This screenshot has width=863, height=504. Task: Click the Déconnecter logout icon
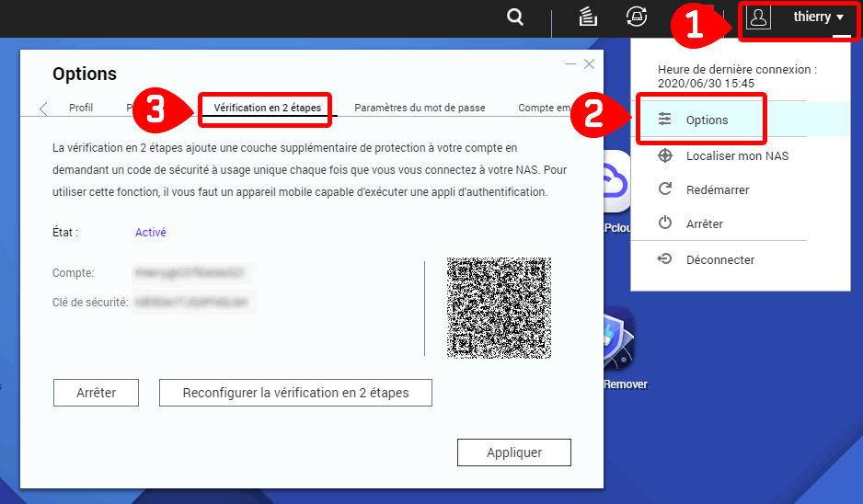click(665, 259)
